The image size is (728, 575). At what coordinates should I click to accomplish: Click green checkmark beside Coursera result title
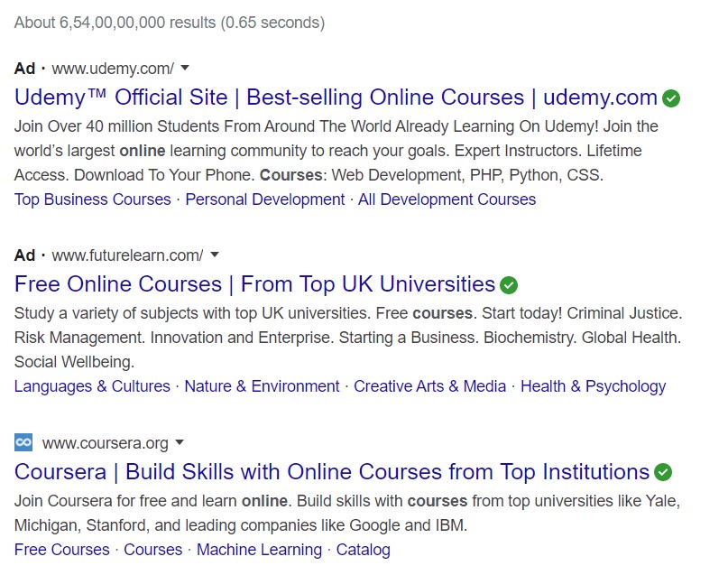(663, 472)
